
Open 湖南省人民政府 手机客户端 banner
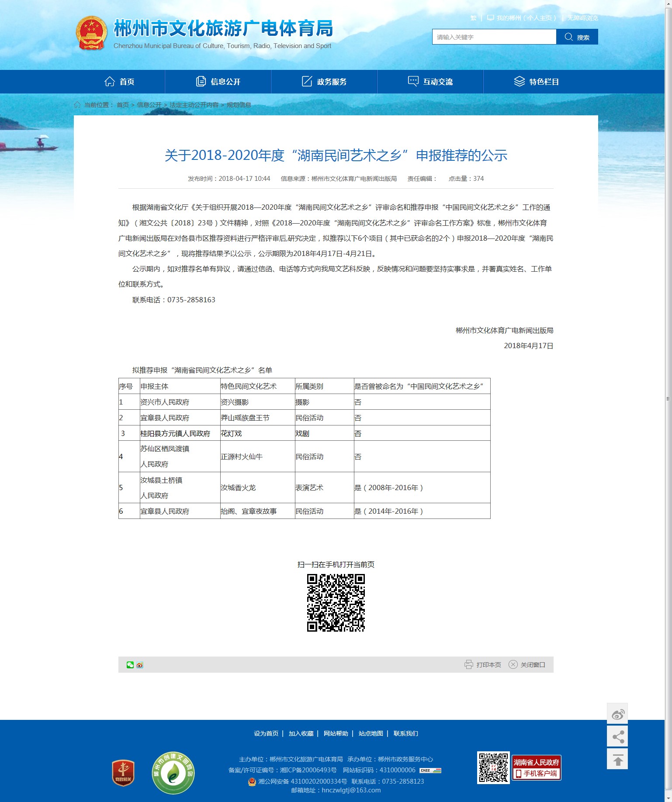[x=537, y=768]
